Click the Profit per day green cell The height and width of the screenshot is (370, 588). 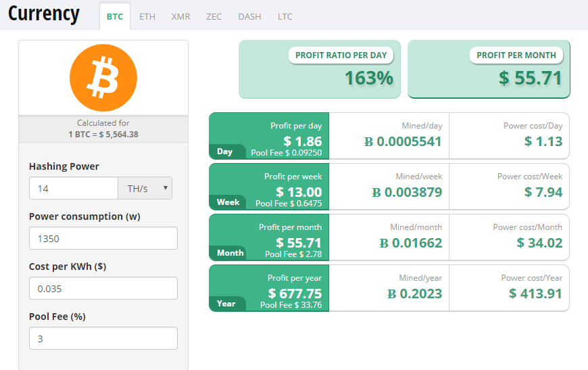[x=269, y=136]
